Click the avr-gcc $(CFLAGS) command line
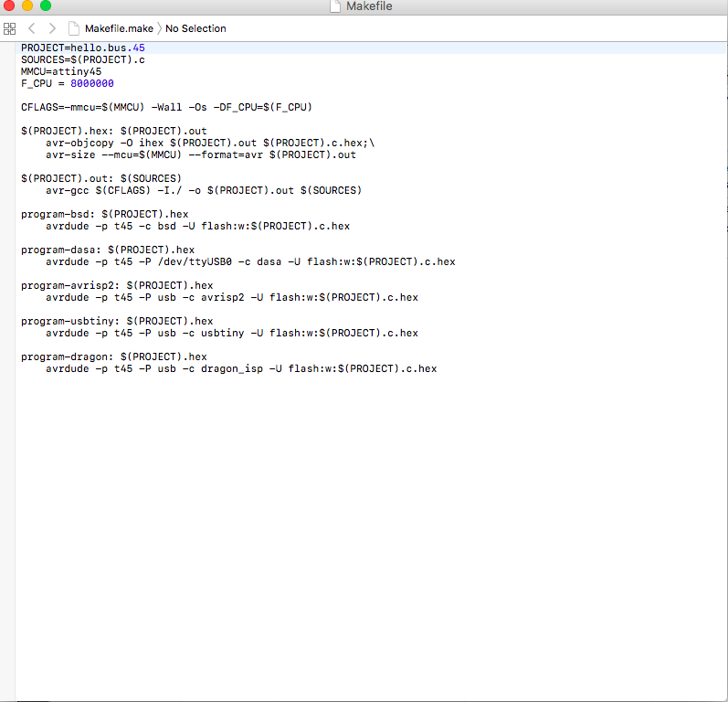The height and width of the screenshot is (702, 728). pos(204,190)
